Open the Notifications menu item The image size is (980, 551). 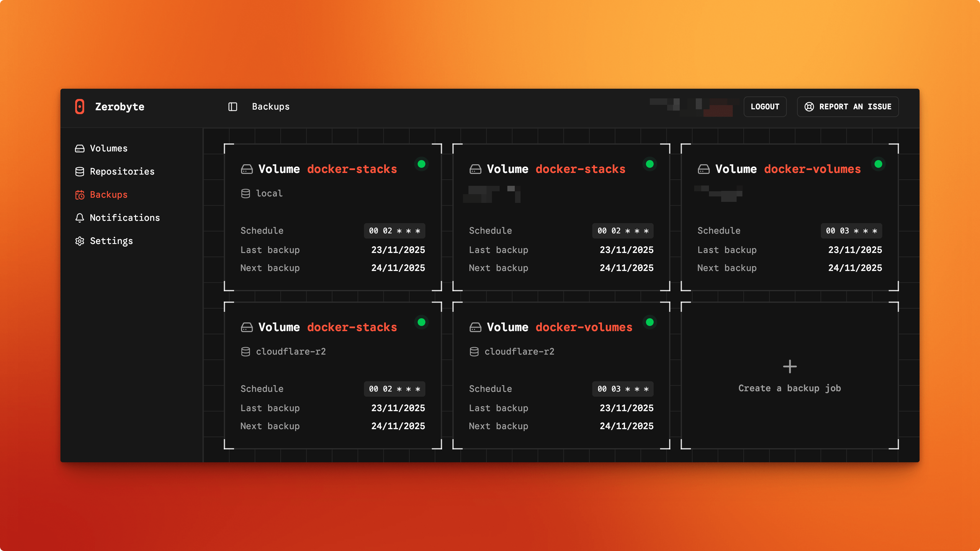pyautogui.click(x=124, y=218)
